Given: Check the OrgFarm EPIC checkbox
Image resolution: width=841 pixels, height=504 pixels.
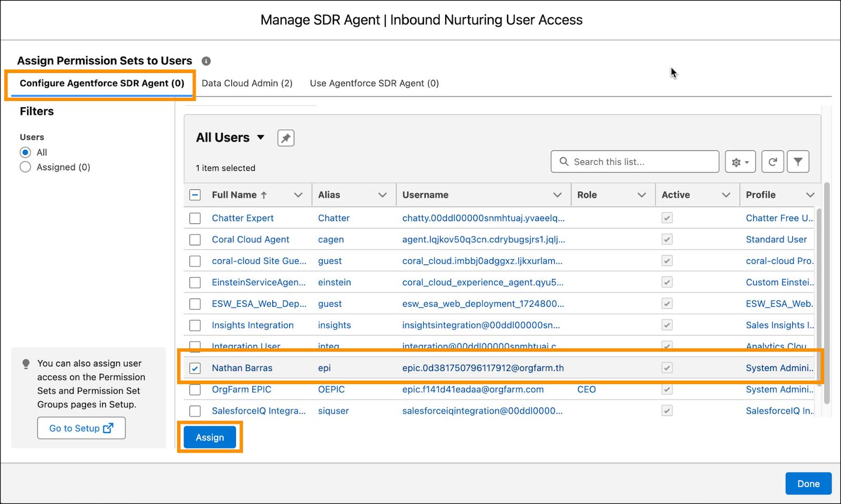Looking at the screenshot, I should coord(195,390).
